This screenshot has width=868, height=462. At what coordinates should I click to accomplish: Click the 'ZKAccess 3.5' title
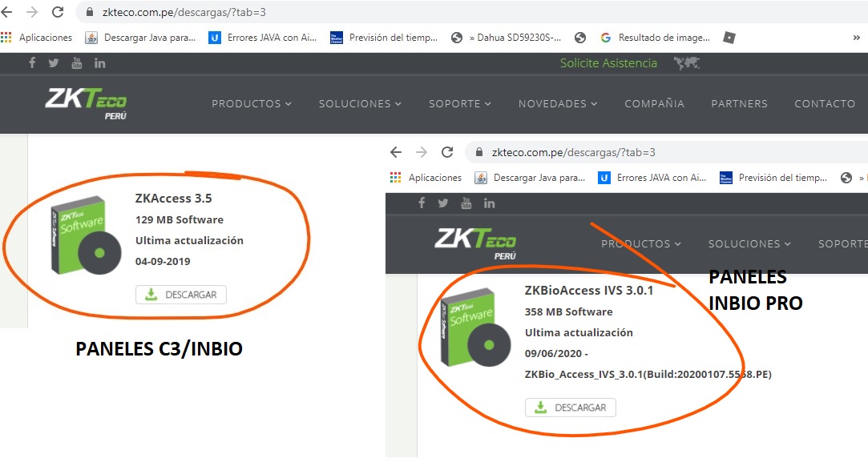[x=173, y=198]
